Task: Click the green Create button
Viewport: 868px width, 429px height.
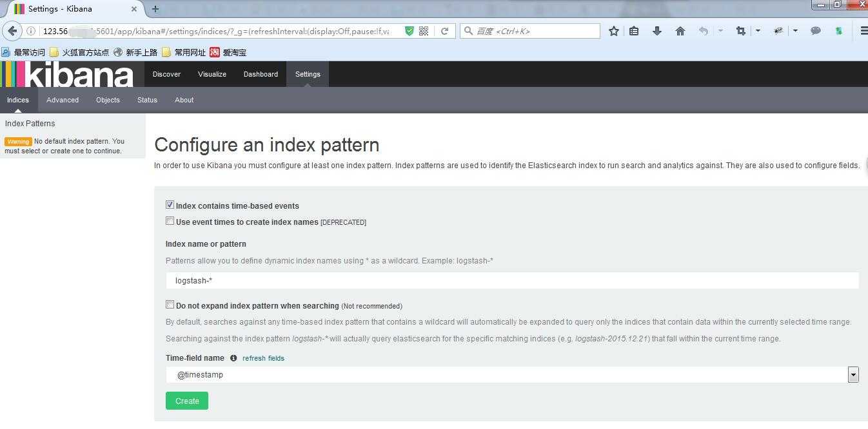Action: click(187, 401)
